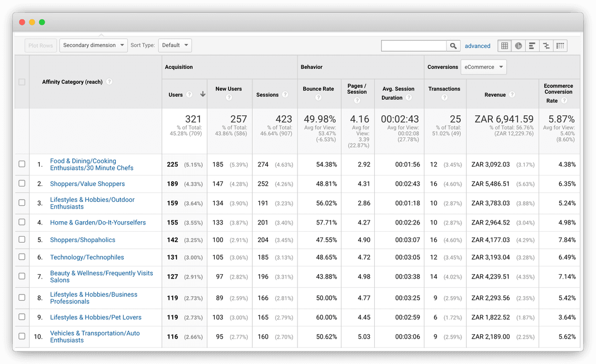596x364 pixels.
Task: Open Technology/Technophiles category link
Action: [x=87, y=258]
